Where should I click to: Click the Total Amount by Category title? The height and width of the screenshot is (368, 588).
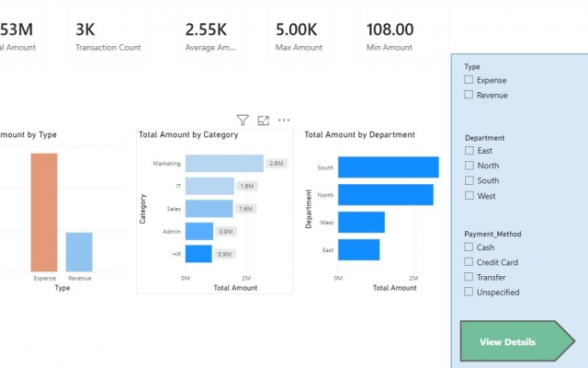pyautogui.click(x=188, y=135)
